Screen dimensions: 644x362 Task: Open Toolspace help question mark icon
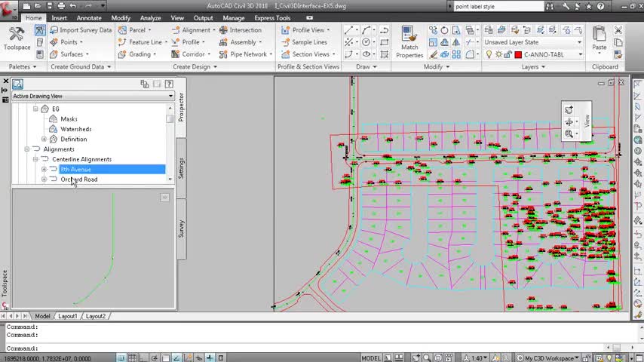pyautogui.click(x=169, y=84)
